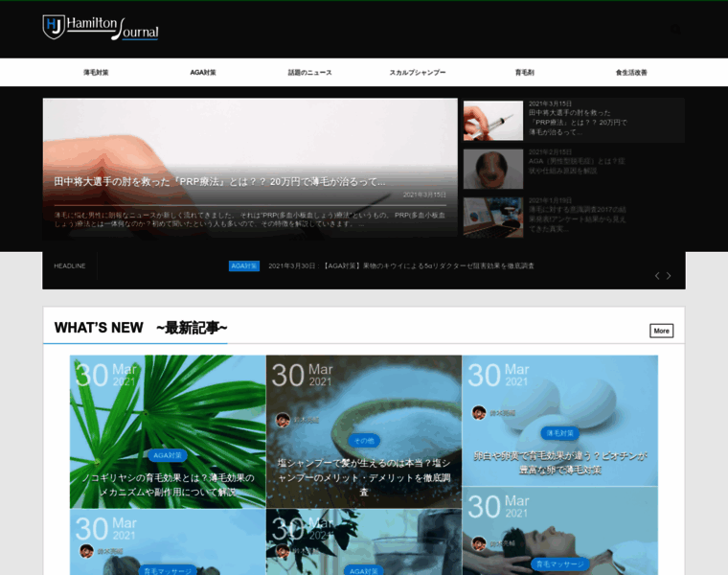Go to next headline with right chevron
728x575 pixels.
[x=669, y=276]
